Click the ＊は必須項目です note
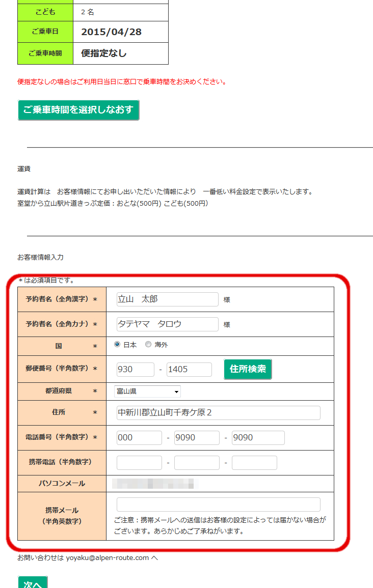This screenshot has width=373, height=588. coord(46,280)
